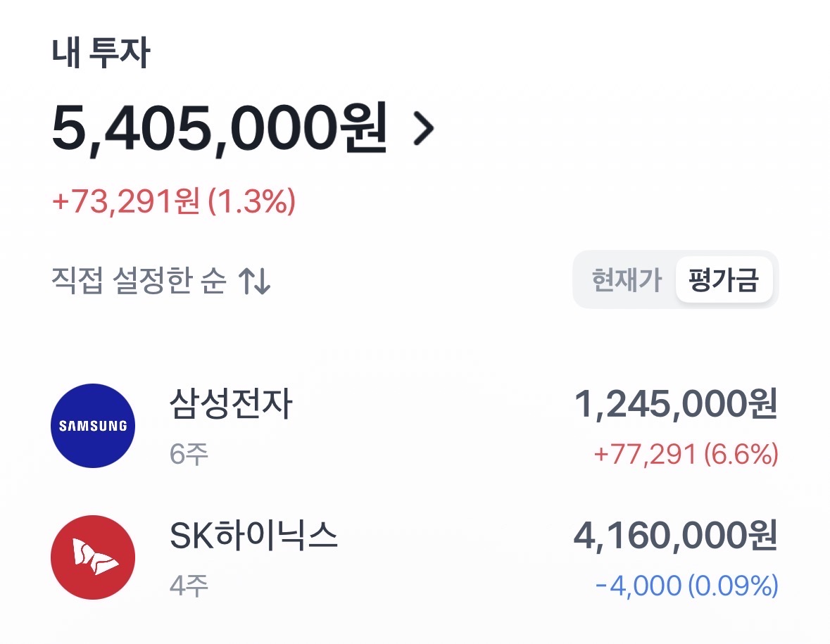Select the 평가금 toggle option

pos(724,280)
